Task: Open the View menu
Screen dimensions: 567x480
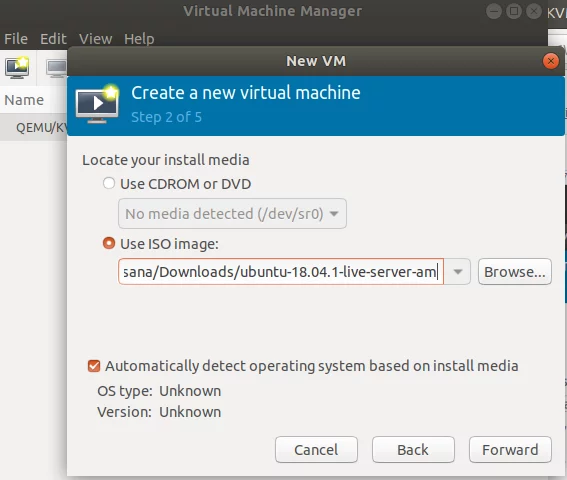Action: (x=95, y=39)
